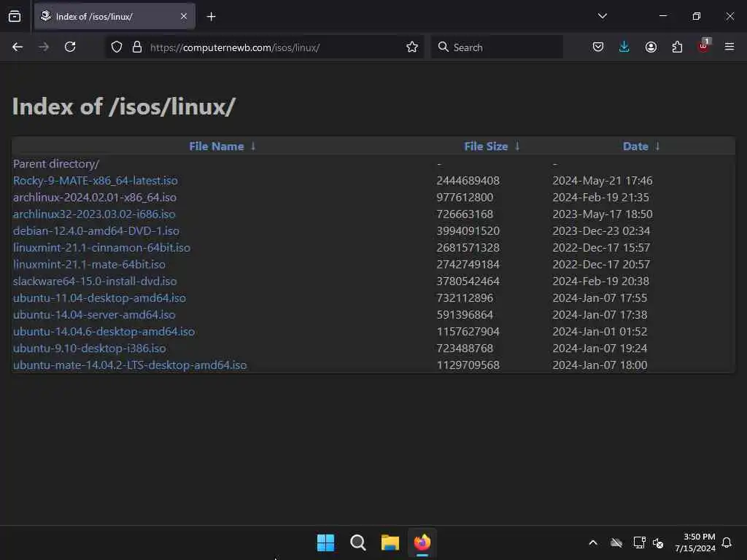Download archlinux-2024.02.01-x86_64.iso
The width and height of the screenshot is (747, 560).
click(94, 197)
